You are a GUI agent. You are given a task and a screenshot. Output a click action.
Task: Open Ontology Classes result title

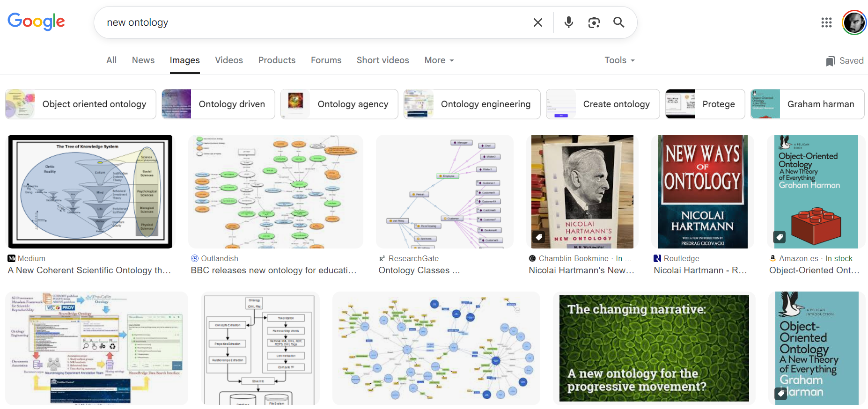pyautogui.click(x=419, y=270)
